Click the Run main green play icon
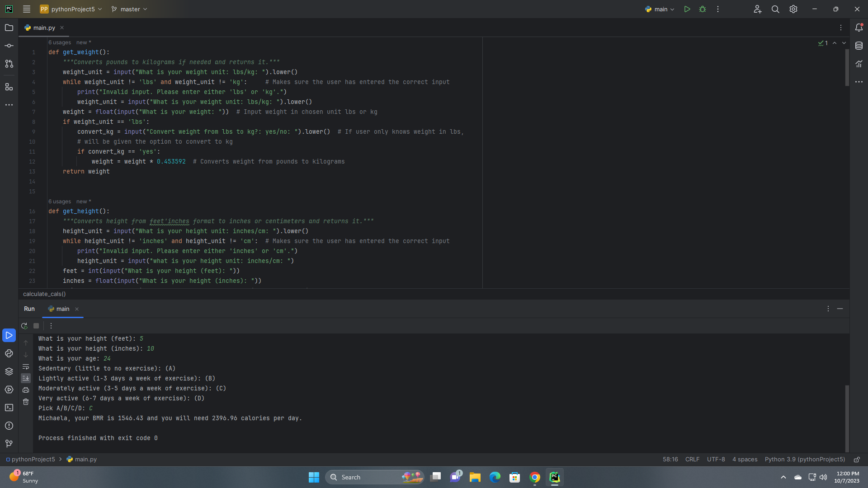Viewport: 868px width, 488px height. point(687,9)
